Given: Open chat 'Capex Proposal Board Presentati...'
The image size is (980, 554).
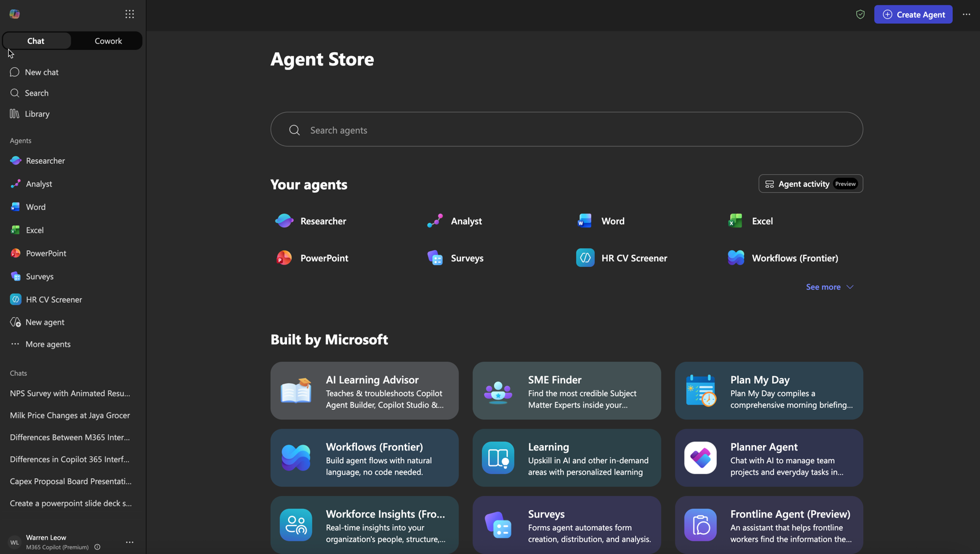Looking at the screenshot, I should point(70,481).
